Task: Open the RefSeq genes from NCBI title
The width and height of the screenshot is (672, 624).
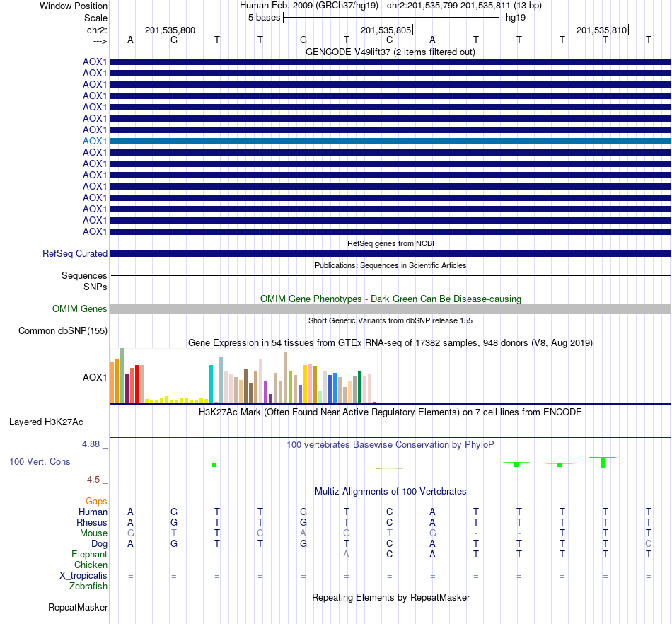Action: (390, 243)
